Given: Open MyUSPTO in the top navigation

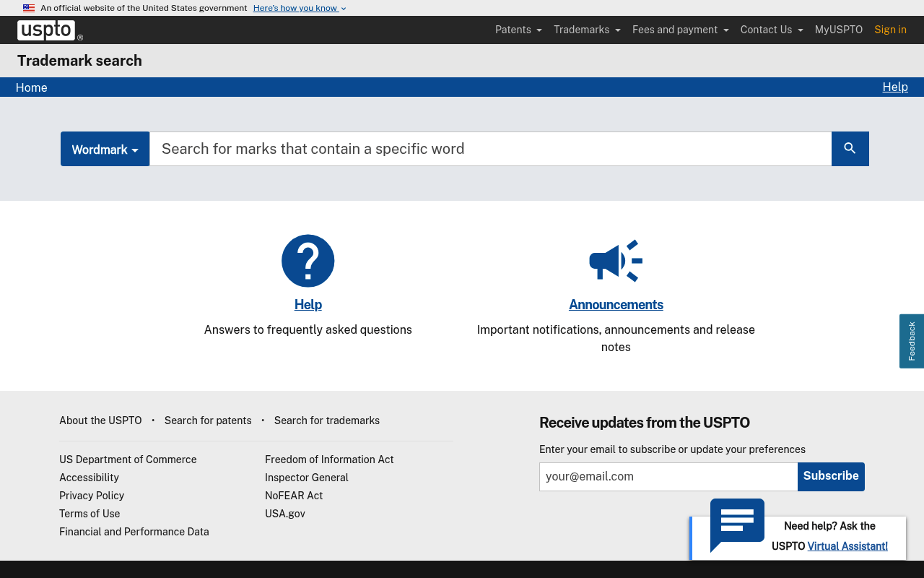Looking at the screenshot, I should (x=839, y=30).
